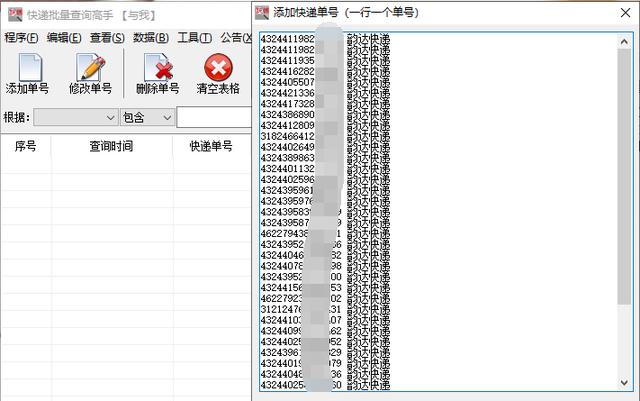The height and width of the screenshot is (401, 640).
Task: Close the 添加快递单号 dialog window
Action: (x=625, y=13)
